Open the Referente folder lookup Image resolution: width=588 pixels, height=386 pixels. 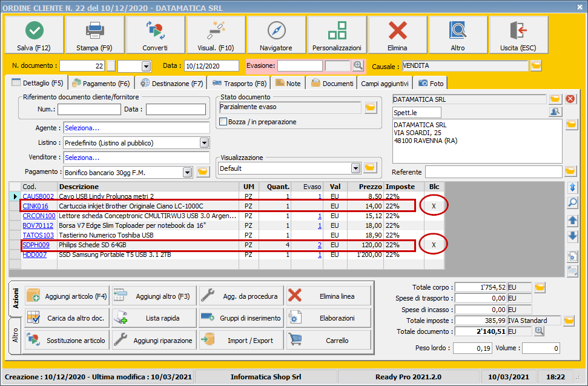click(570, 171)
